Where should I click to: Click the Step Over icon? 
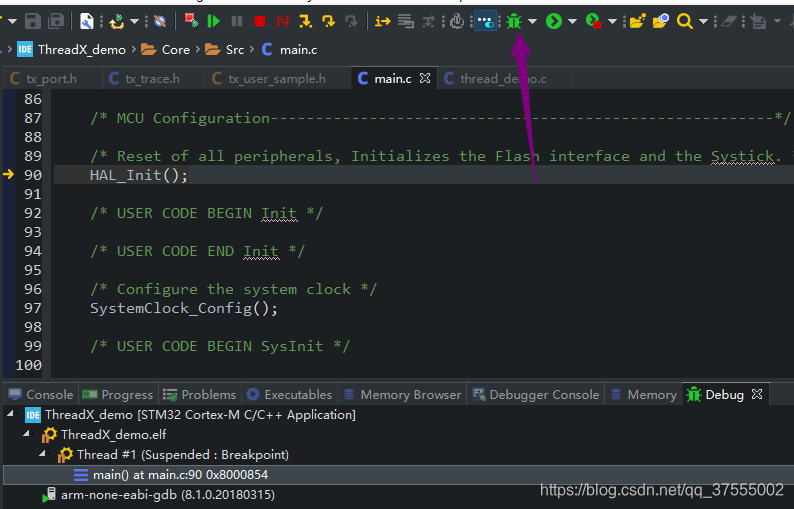(x=328, y=21)
